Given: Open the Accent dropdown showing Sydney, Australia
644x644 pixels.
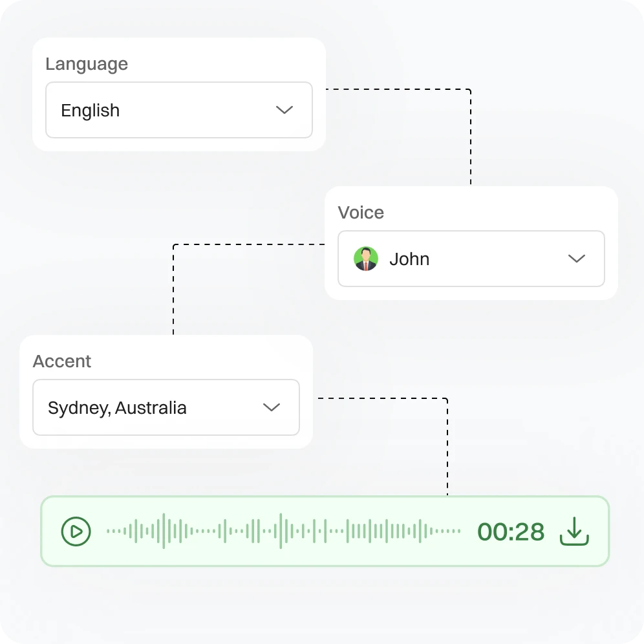Looking at the screenshot, I should tap(166, 407).
